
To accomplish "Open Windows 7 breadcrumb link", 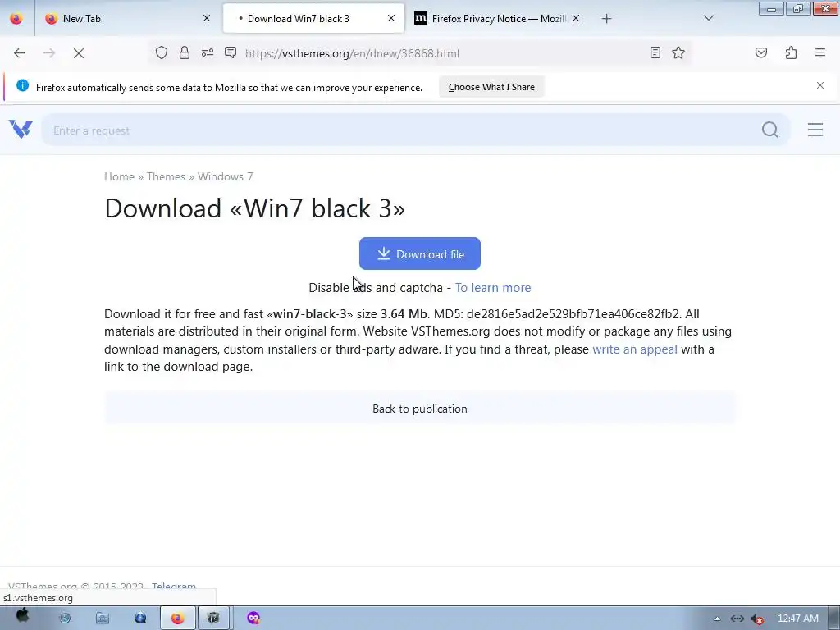I will click(x=225, y=177).
